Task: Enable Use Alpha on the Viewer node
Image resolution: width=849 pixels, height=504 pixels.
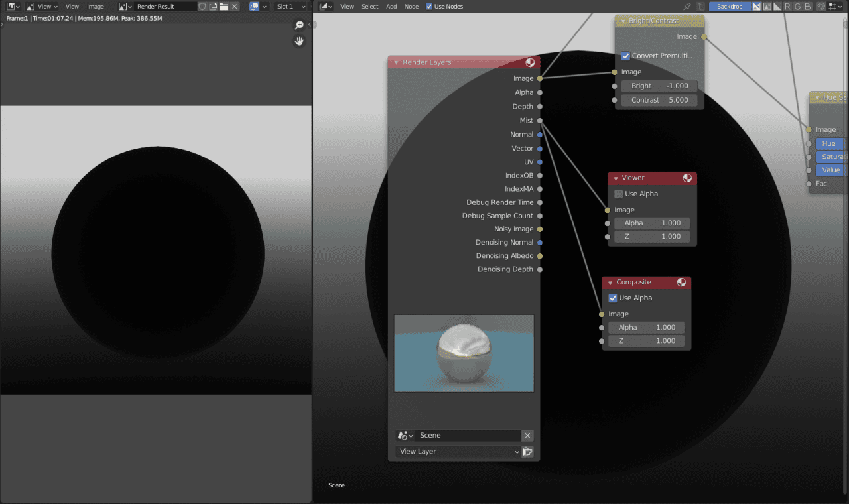Action: 618,194
